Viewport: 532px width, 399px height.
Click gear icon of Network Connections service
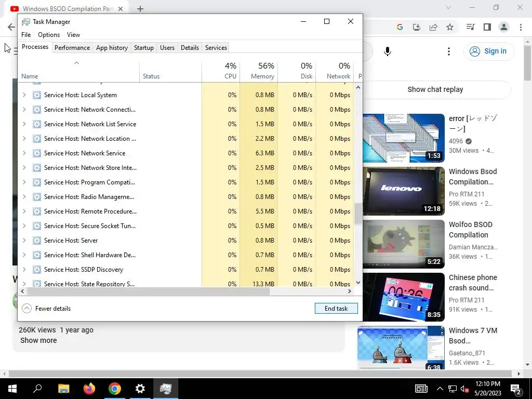click(37, 110)
